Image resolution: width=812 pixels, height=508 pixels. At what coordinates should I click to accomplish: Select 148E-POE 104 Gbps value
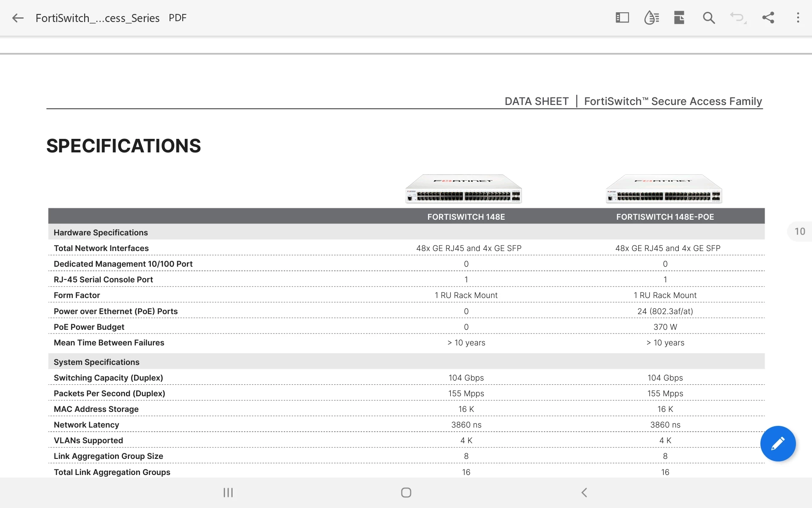[x=665, y=378]
